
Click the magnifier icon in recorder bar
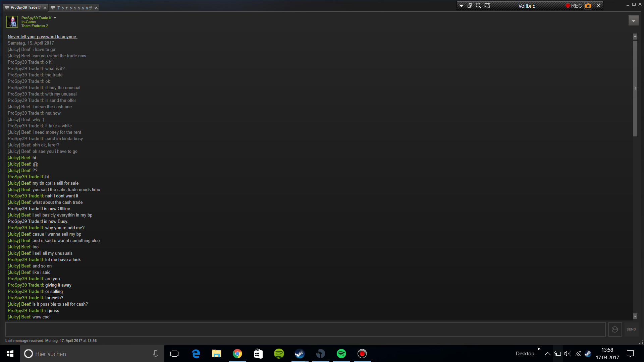tap(478, 6)
